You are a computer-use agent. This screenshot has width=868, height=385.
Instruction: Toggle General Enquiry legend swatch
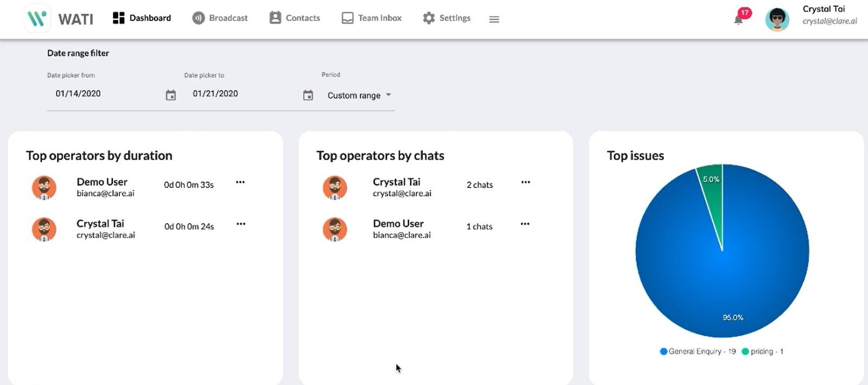(663, 351)
